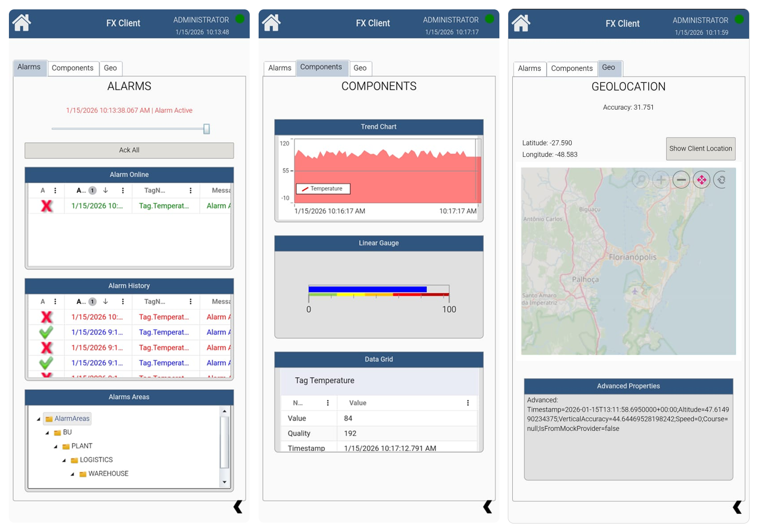
Task: Click the map refresh icon
Action: click(x=721, y=180)
